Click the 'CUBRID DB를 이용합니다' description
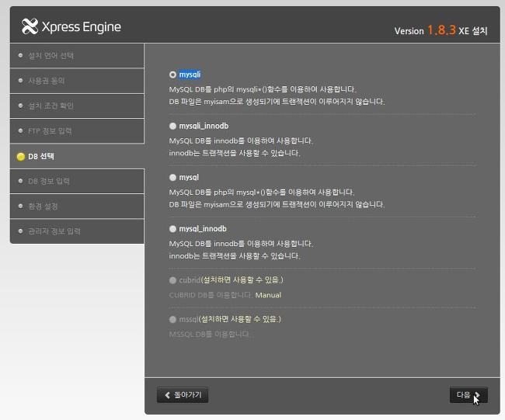 click(210, 295)
